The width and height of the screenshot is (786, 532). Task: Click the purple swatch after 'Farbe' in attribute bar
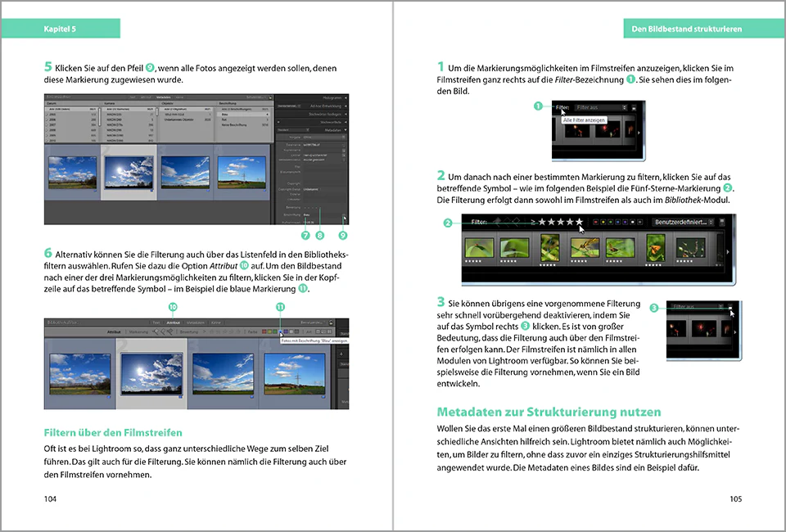[x=286, y=331]
